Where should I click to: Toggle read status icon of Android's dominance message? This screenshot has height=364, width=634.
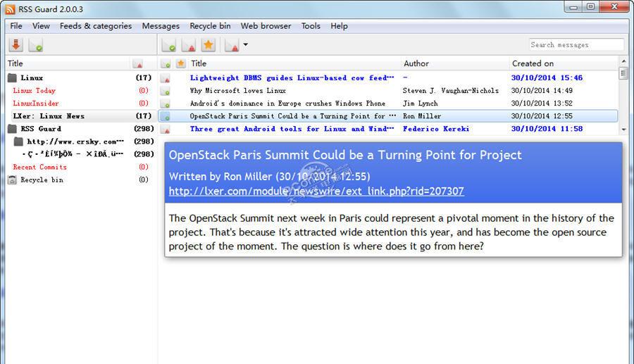[x=165, y=103]
